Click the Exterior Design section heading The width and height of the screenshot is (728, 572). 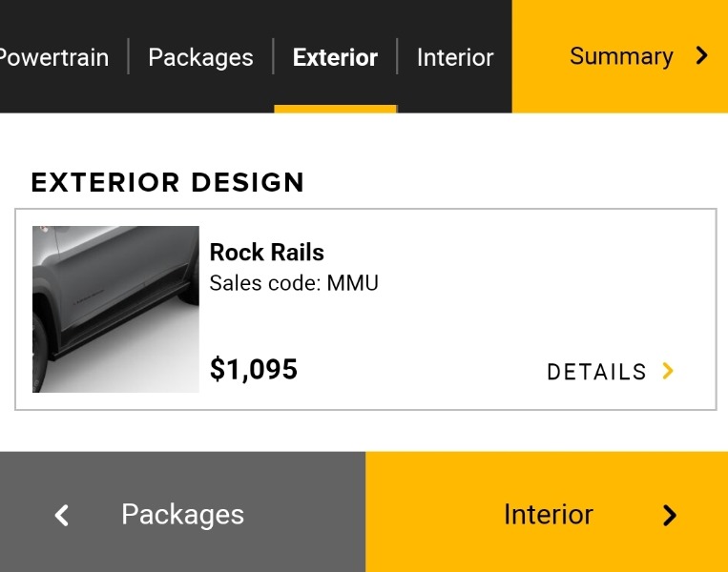(x=168, y=182)
